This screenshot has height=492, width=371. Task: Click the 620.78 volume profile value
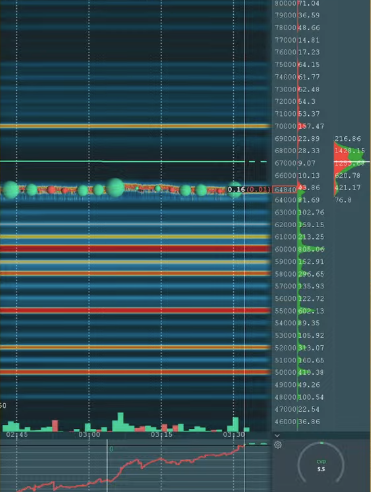click(x=348, y=175)
